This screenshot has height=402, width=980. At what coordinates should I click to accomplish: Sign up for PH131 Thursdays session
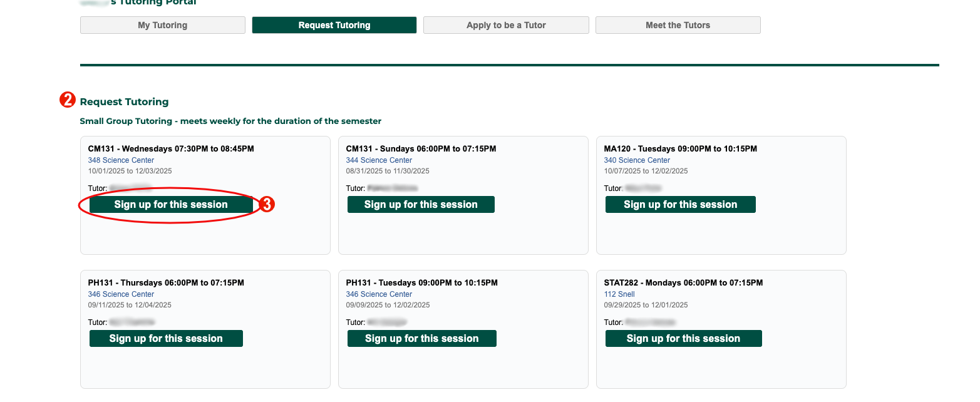[165, 338]
